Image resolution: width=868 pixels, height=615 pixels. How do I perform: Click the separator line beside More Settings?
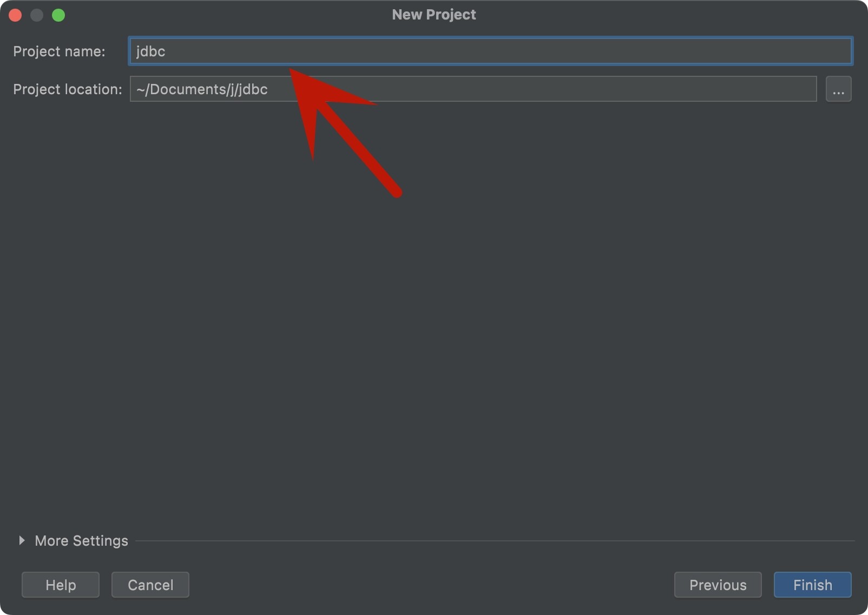pyautogui.click(x=487, y=540)
